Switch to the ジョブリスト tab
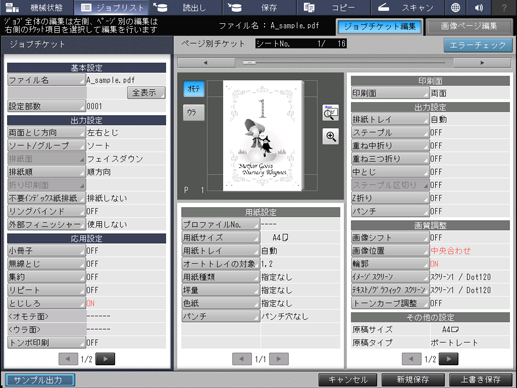517x388 pixels. pos(111,7)
